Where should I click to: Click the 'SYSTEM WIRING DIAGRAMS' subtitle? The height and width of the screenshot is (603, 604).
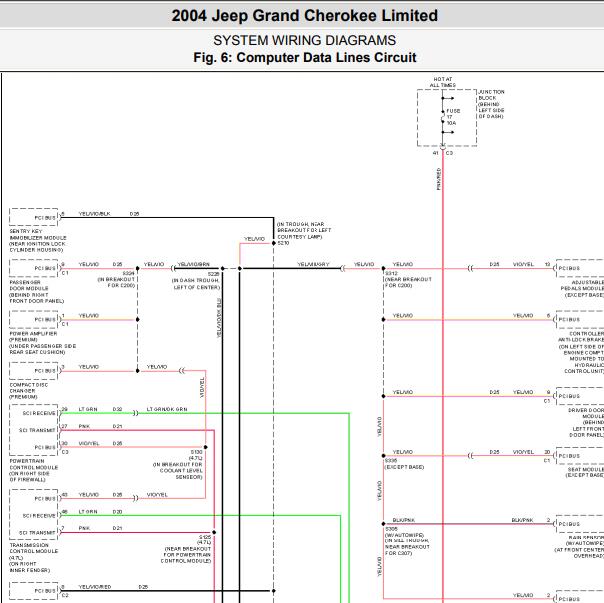click(x=304, y=40)
